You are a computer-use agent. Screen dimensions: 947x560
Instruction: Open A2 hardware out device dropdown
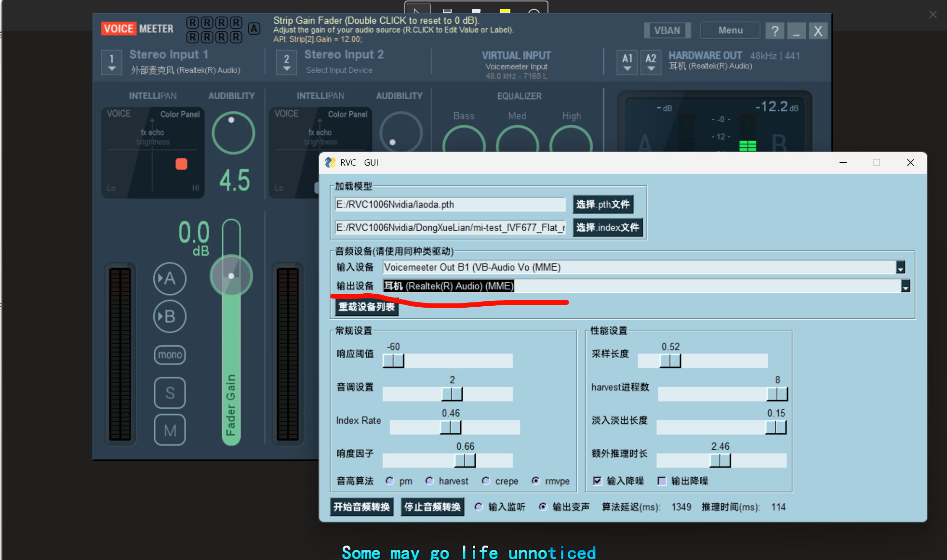pyautogui.click(x=651, y=63)
